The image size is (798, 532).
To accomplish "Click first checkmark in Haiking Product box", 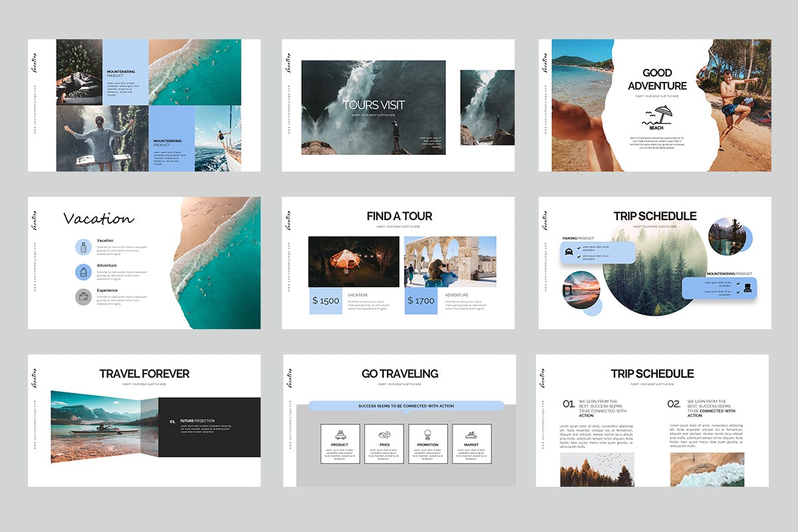I will [580, 247].
